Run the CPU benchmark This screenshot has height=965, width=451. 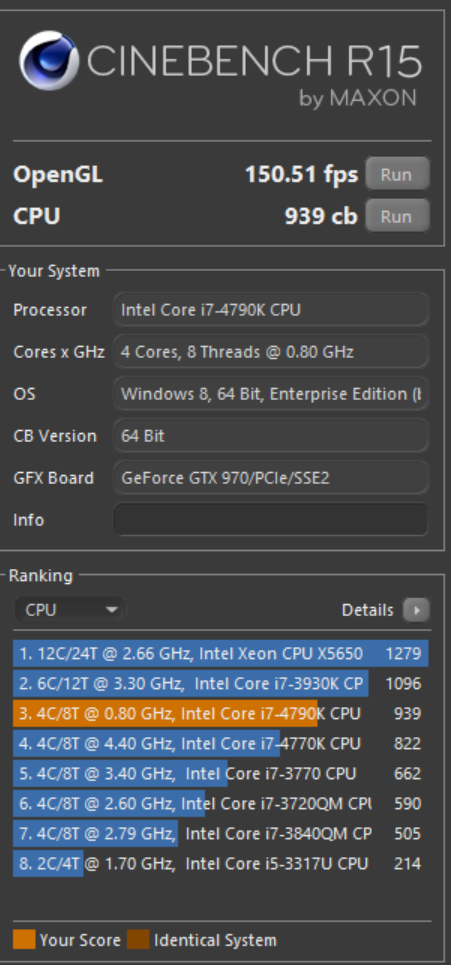[x=397, y=216]
